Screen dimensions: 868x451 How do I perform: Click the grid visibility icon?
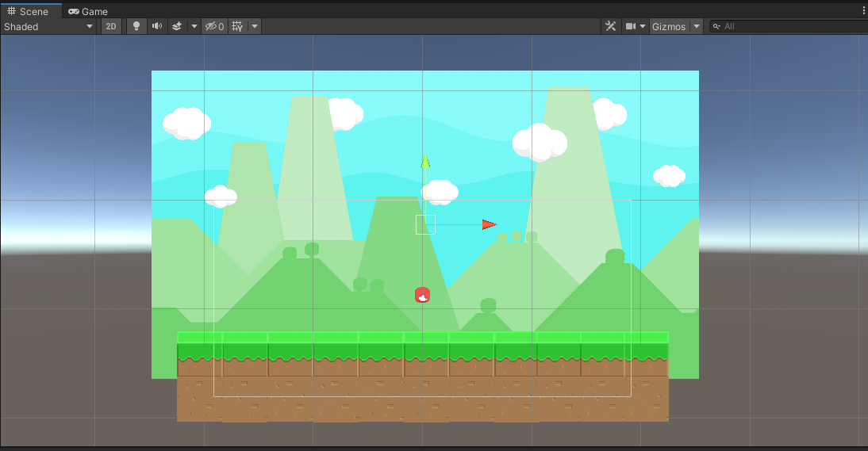tap(237, 26)
